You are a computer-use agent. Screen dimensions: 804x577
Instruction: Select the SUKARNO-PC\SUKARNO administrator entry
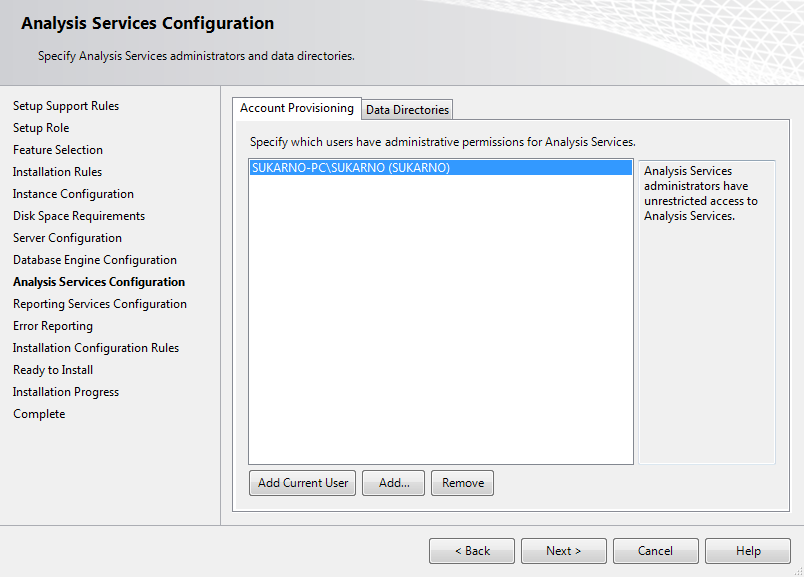(352, 167)
